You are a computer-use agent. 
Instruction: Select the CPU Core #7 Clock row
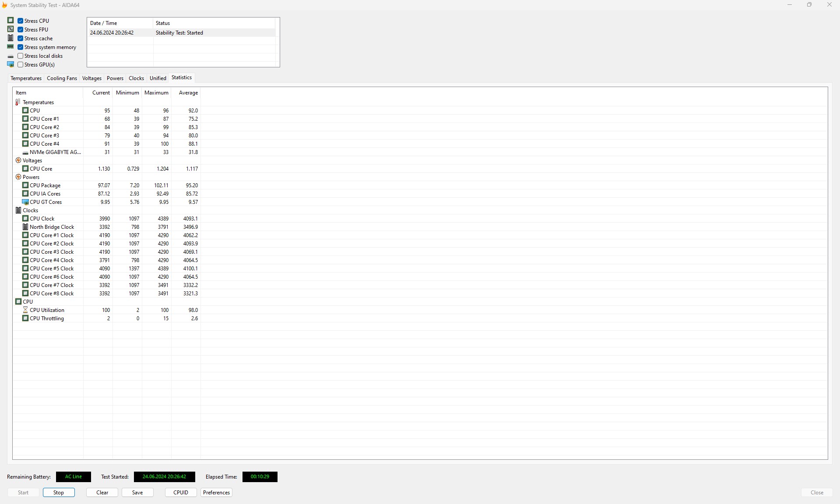(107, 285)
